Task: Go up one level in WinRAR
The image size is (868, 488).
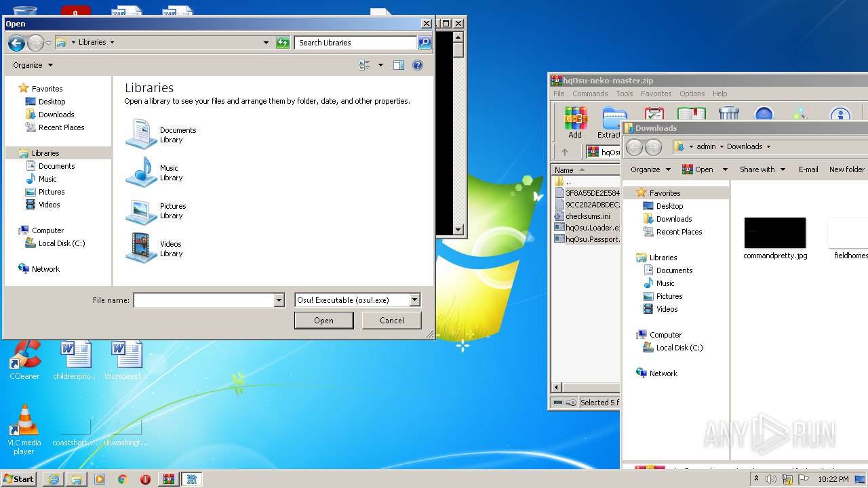Action: (565, 152)
